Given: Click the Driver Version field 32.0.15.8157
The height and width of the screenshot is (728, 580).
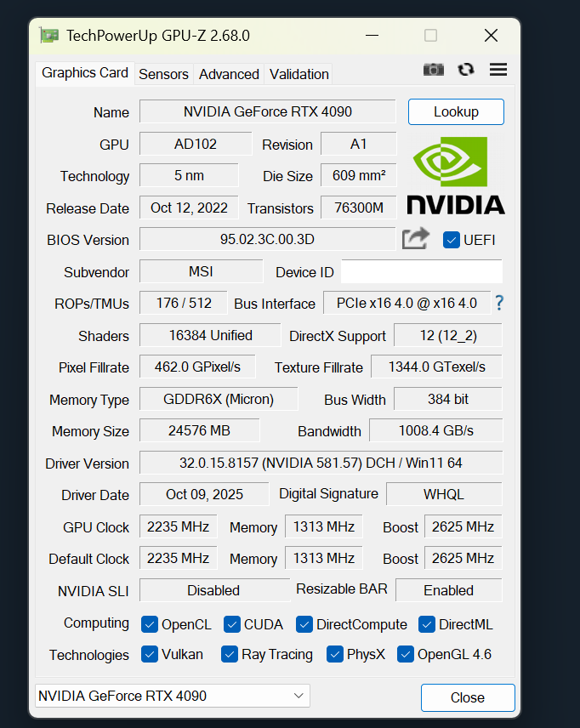Looking at the screenshot, I should (321, 463).
